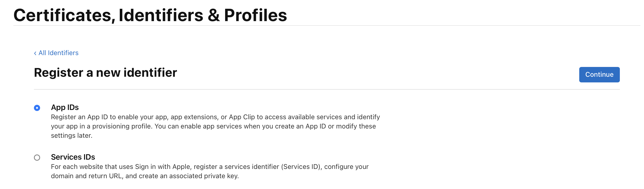Click the Certificates, Identifiers & Profiles title
The height and width of the screenshot is (189, 644).
[151, 15]
